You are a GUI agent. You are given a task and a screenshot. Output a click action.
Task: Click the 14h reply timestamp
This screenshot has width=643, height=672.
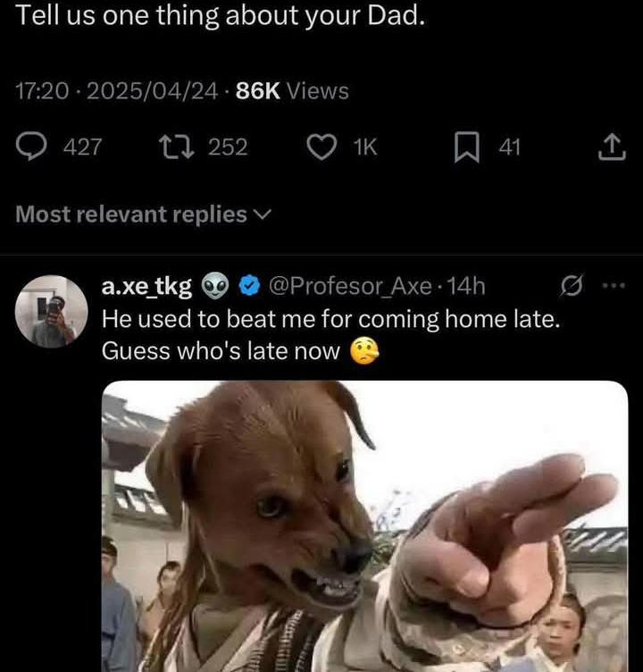466,286
